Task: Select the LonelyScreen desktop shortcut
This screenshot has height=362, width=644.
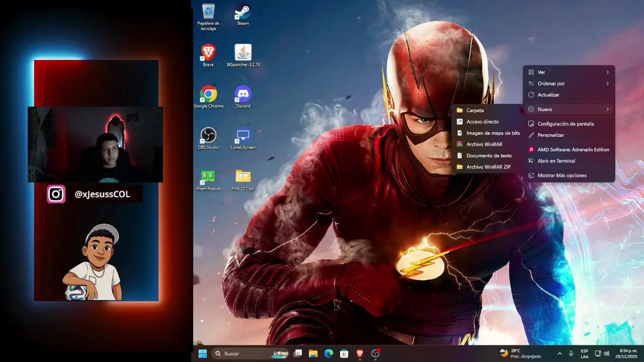Action: (x=243, y=138)
